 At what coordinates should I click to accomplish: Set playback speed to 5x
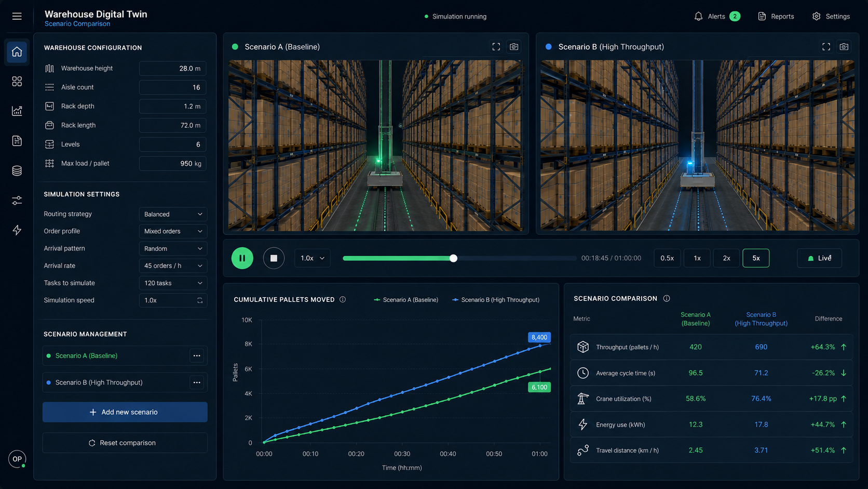coord(756,258)
